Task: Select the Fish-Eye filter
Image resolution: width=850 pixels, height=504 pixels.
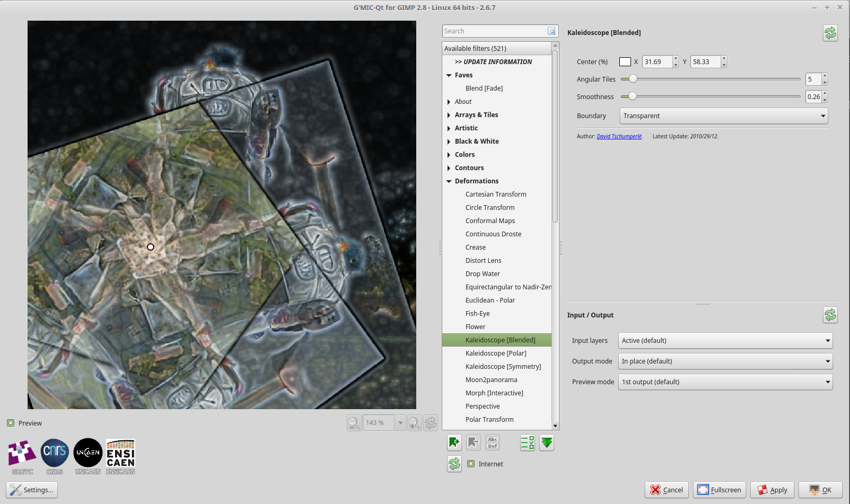Action: [477, 314]
